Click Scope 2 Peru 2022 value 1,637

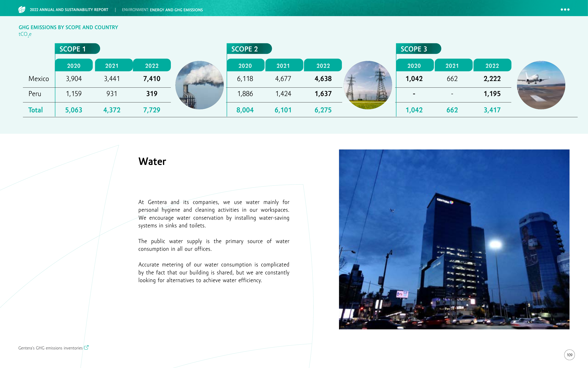323,94
